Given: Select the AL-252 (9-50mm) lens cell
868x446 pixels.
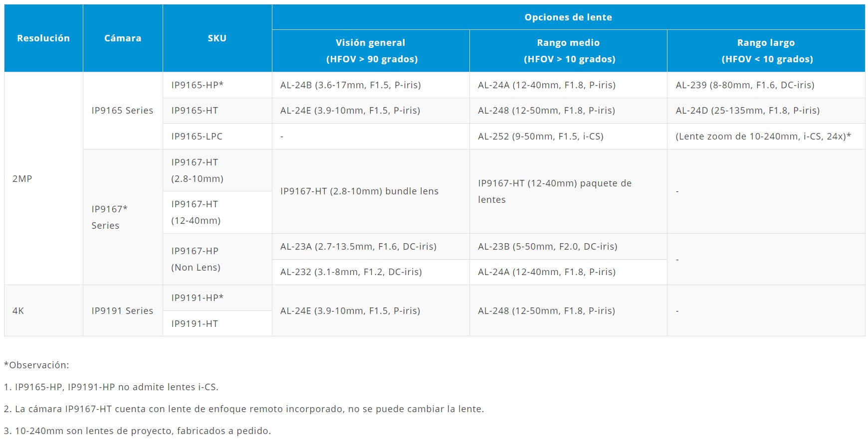Looking at the screenshot, I should pyautogui.click(x=541, y=137).
